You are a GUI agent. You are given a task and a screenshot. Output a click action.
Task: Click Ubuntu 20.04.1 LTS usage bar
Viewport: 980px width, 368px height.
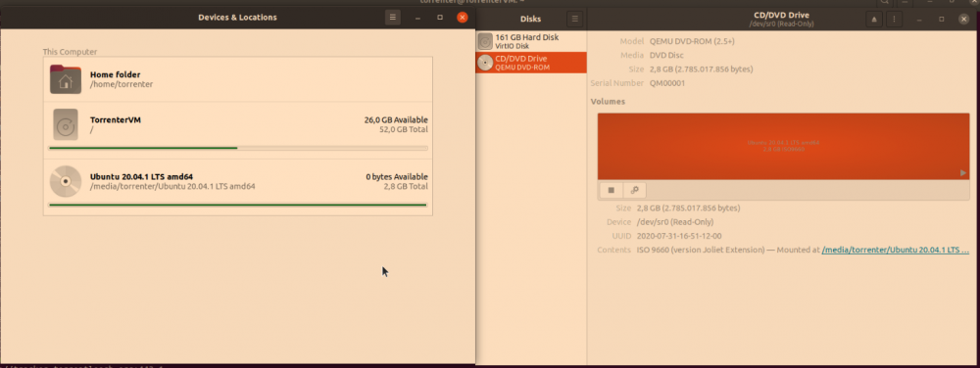[x=238, y=205]
